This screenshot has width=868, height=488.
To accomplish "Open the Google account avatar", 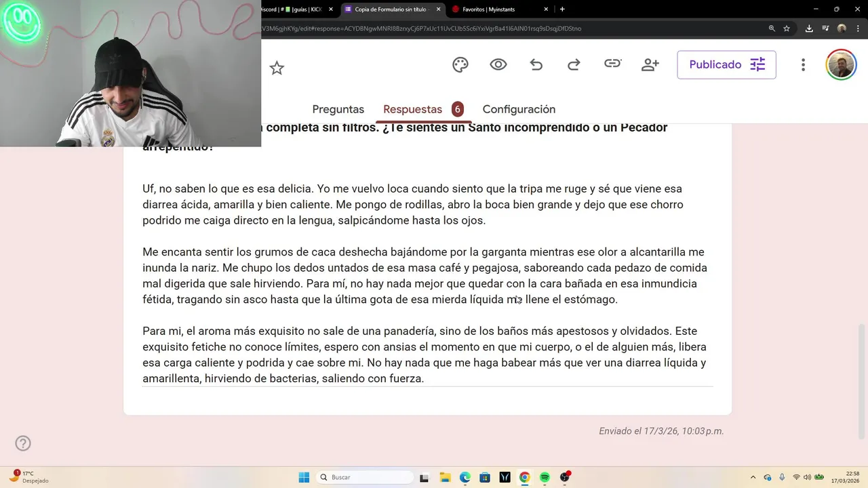I will pos(841,64).
